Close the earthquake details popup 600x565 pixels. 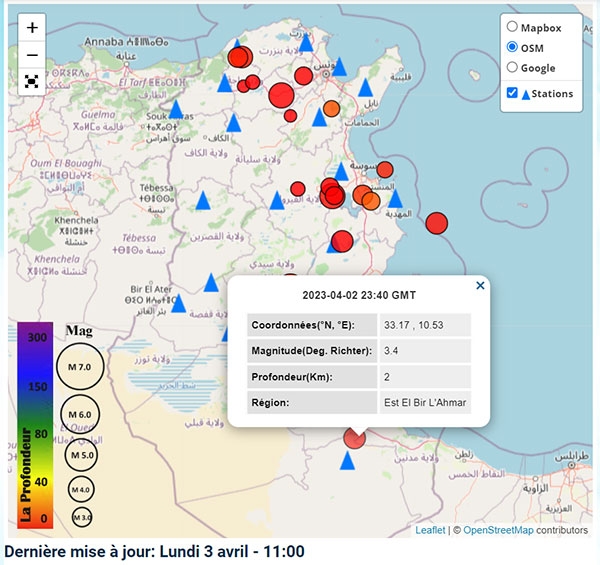coord(480,285)
